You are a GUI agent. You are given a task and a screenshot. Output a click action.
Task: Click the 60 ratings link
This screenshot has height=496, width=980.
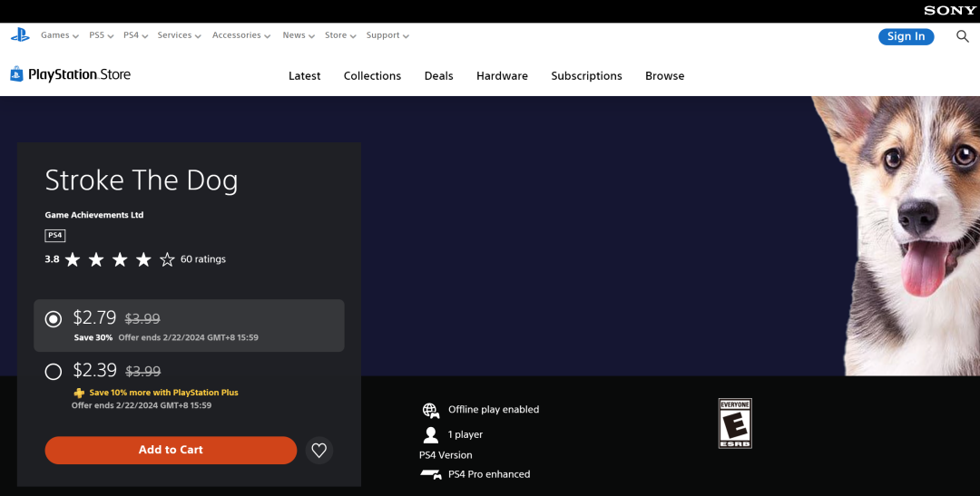(203, 259)
